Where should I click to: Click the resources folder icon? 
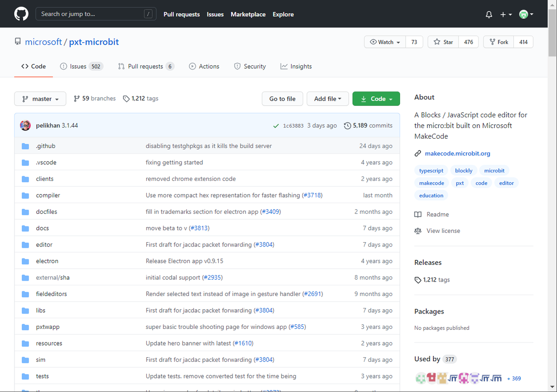[26, 343]
